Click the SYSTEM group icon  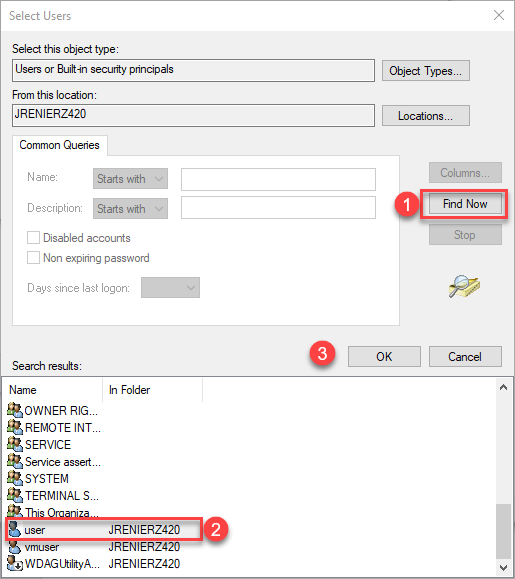[x=15, y=478]
